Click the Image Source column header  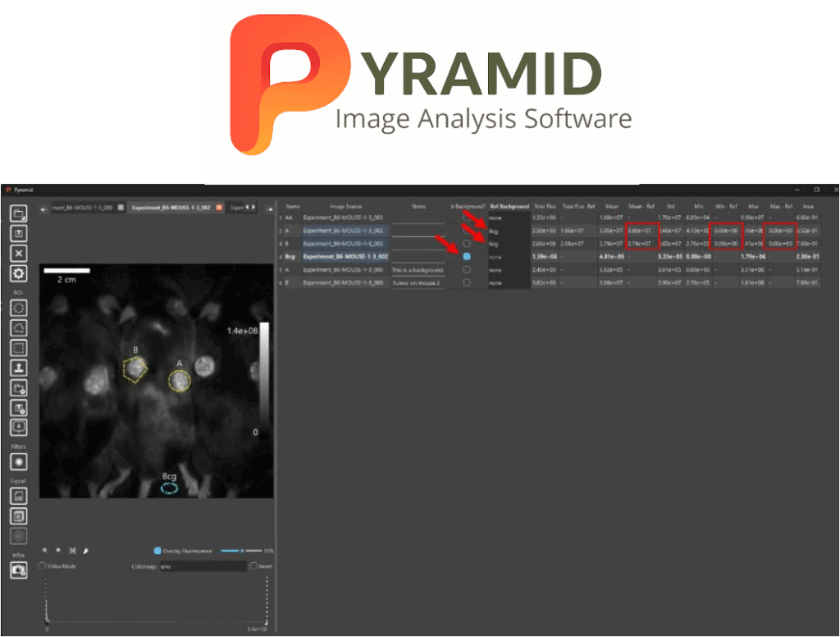click(345, 206)
